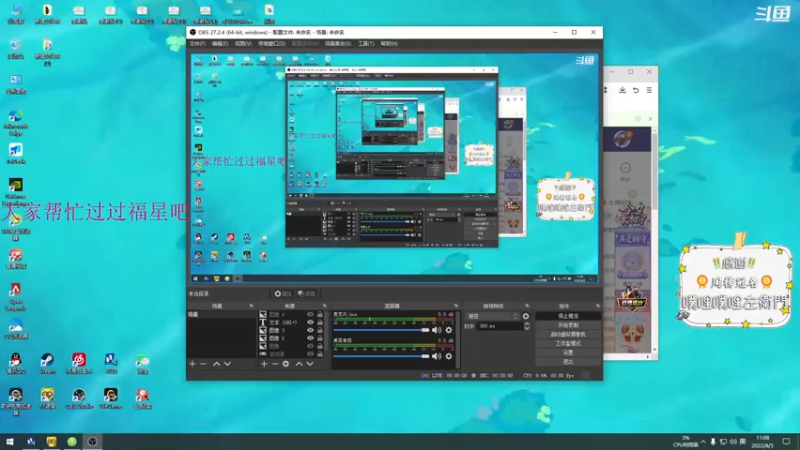Open the 停靠窗口(D) menu
800x450 pixels.
[271, 44]
